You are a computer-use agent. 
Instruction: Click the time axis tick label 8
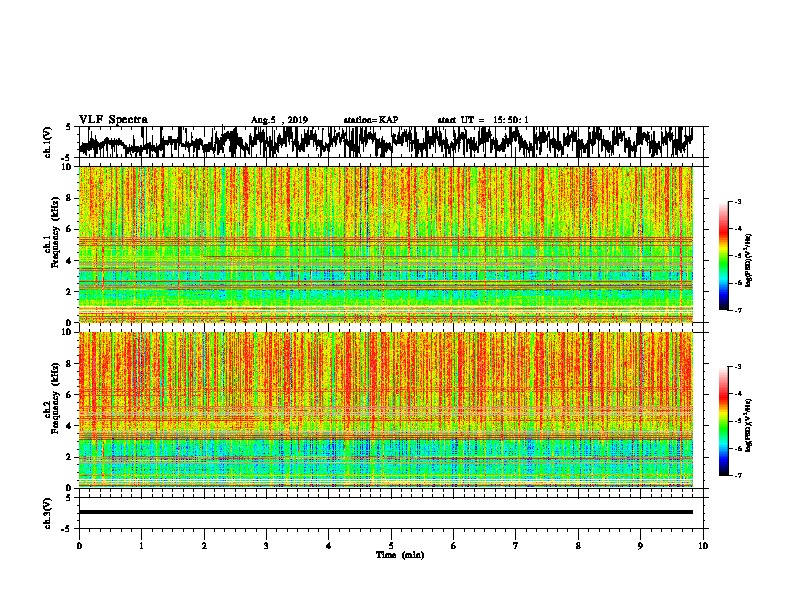(x=578, y=546)
